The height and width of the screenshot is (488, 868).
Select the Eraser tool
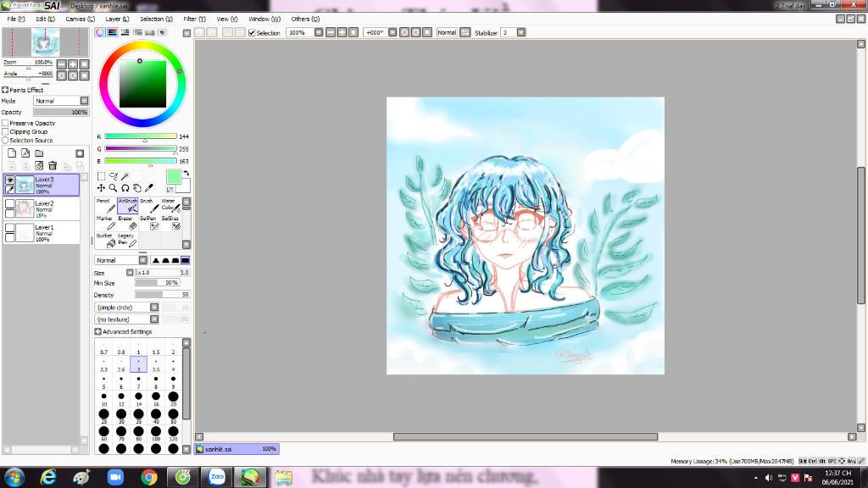click(x=127, y=223)
